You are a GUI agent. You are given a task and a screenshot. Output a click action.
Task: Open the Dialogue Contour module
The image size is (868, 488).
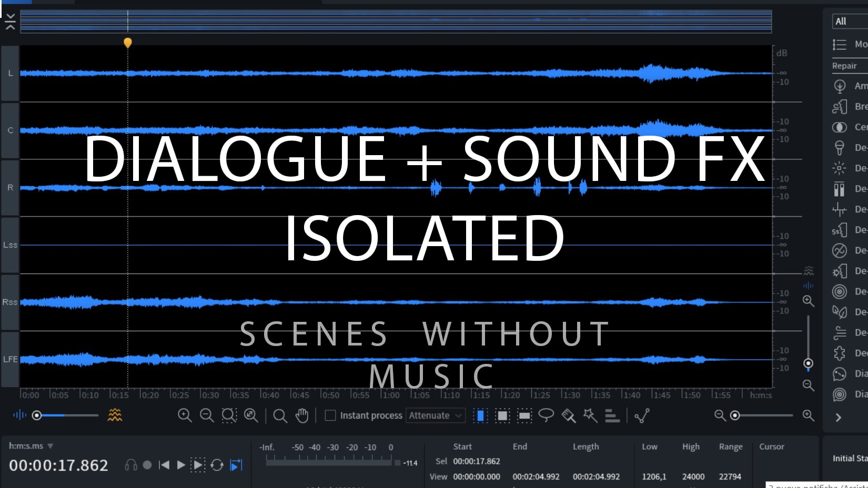coord(840,374)
